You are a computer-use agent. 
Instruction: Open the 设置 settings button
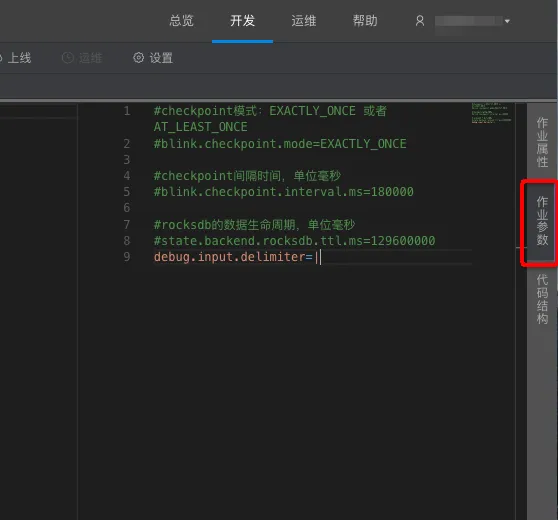[x=153, y=58]
